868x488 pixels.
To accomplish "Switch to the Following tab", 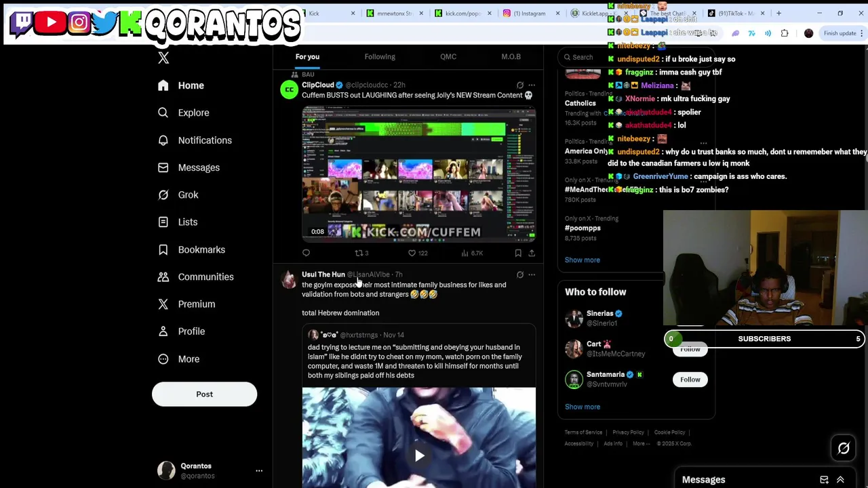I will tap(380, 57).
